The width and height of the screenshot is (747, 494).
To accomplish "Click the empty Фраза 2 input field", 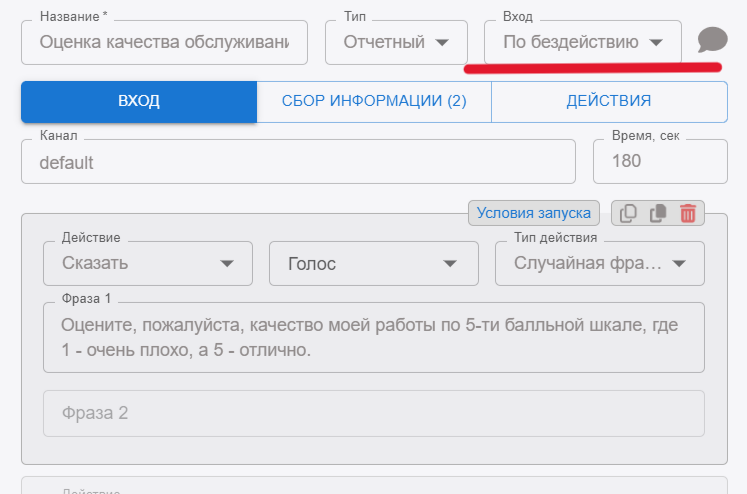I will 373,413.
